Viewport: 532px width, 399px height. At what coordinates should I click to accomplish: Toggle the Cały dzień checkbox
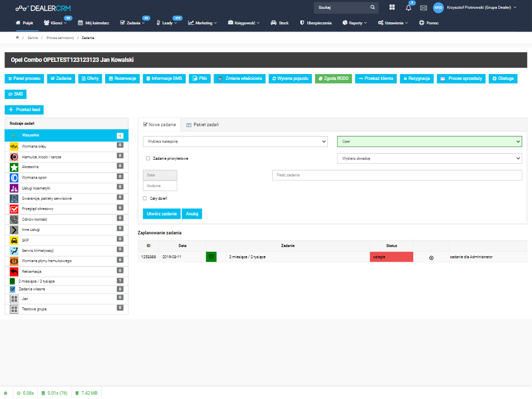pyautogui.click(x=145, y=198)
